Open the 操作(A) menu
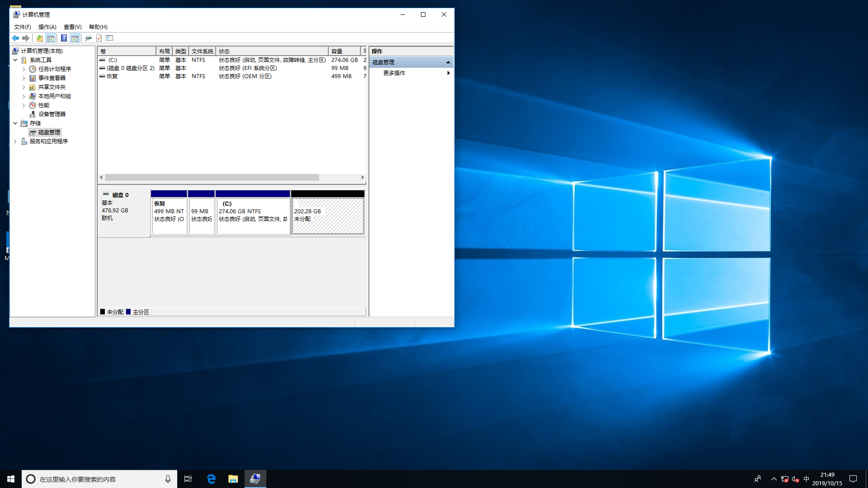This screenshot has height=488, width=868. (x=47, y=27)
